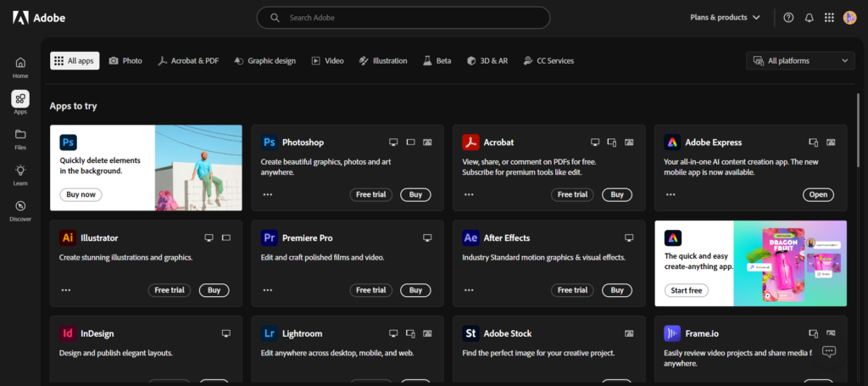The image size is (868, 386).
Task: Switch to the Beta tab
Action: (x=437, y=61)
